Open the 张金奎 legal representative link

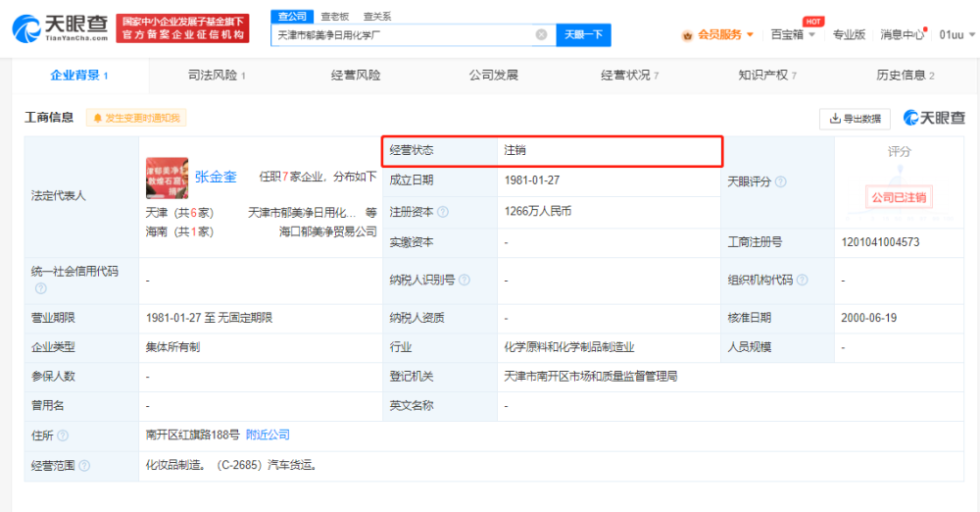216,178
